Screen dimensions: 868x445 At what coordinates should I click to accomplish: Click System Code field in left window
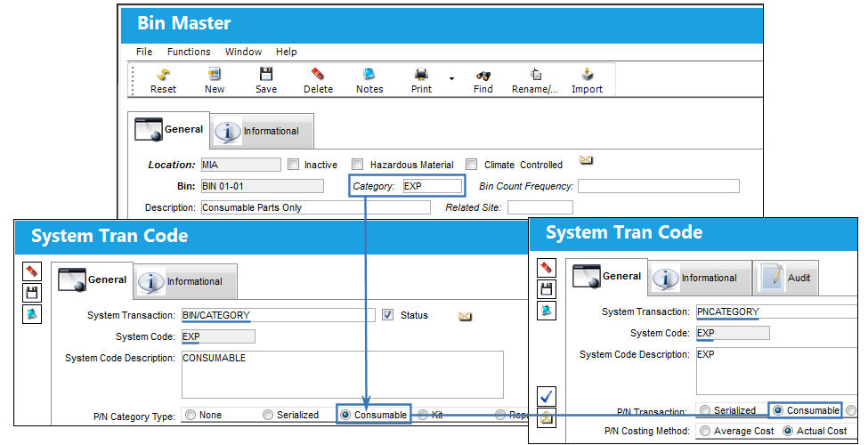pos(218,336)
